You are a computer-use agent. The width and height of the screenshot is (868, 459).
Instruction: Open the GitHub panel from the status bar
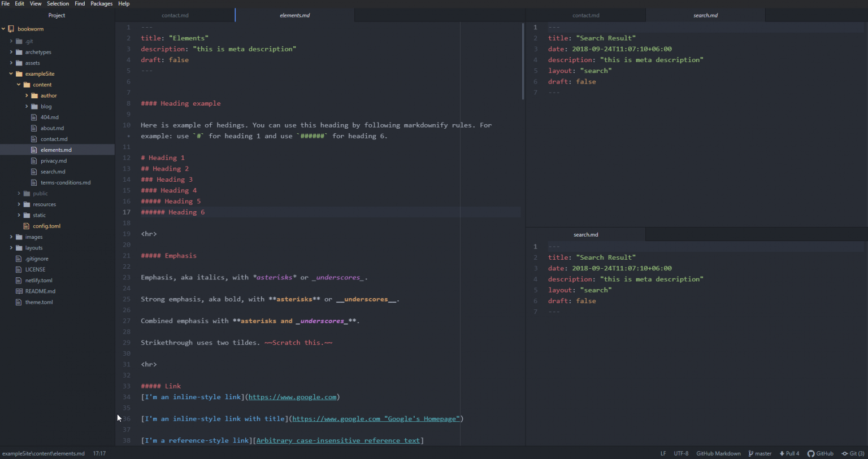[820, 453]
